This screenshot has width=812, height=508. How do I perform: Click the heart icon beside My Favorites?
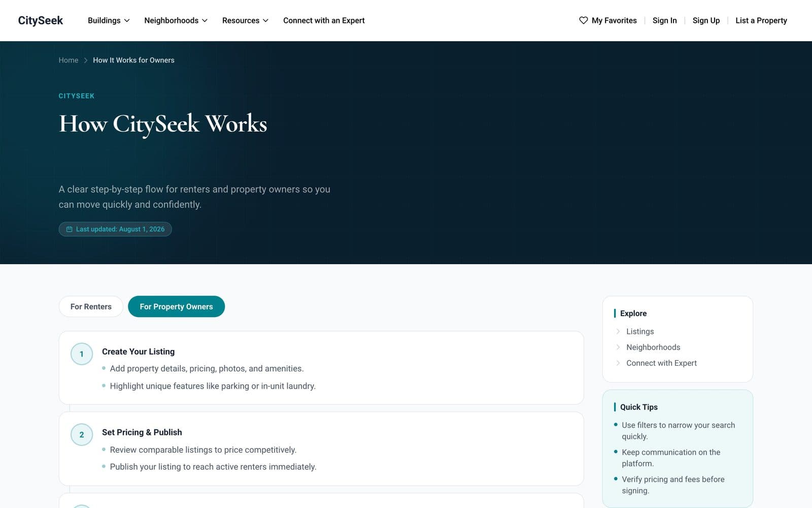click(583, 20)
